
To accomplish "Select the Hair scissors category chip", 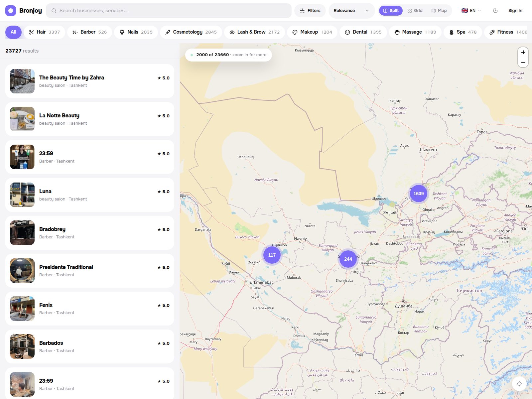I will coord(44,32).
